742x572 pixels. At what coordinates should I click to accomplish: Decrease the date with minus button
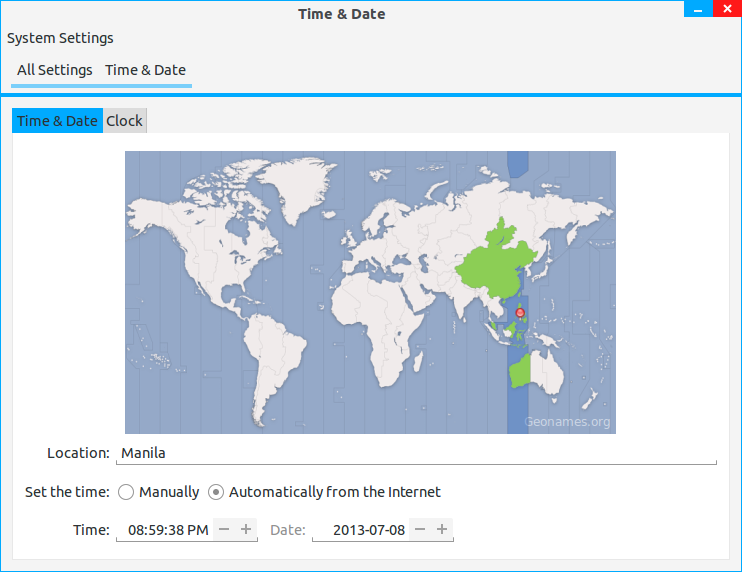pyautogui.click(x=421, y=529)
